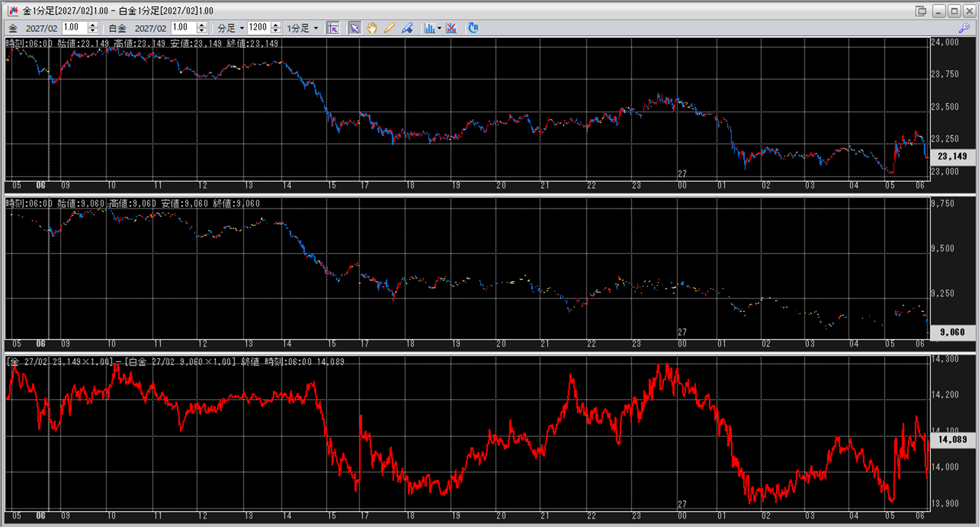Screen dimensions: 980x528
Task: Click the 23,149 gold price label
Action: click(x=952, y=156)
